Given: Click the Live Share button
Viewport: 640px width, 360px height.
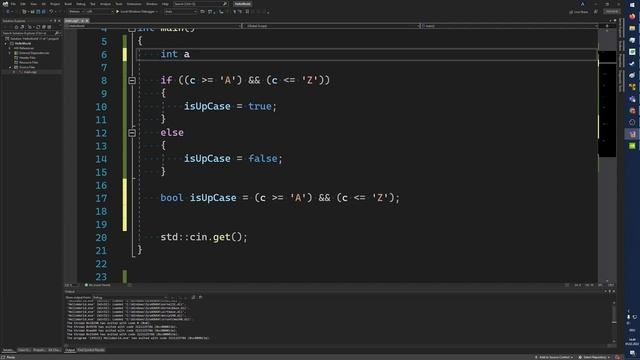Looking at the screenshot, I should 579,12.
